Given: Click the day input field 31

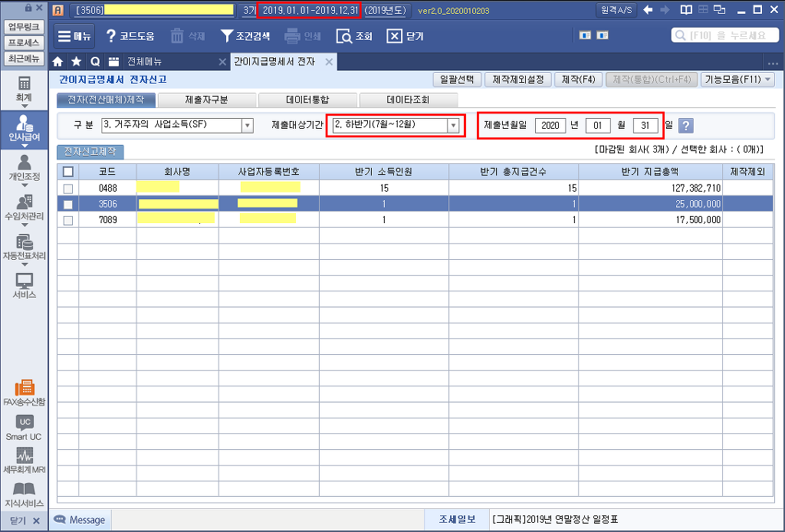Looking at the screenshot, I should point(645,126).
